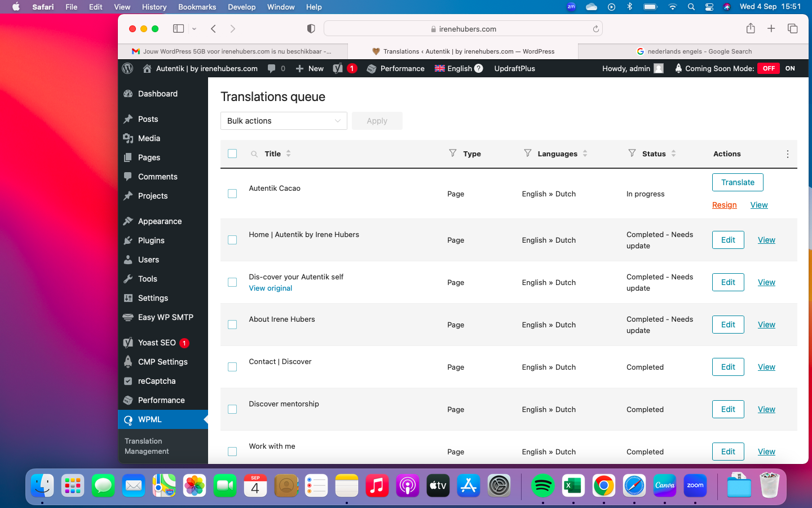812x508 pixels.
Task: Toggle Safari sidebar
Action: (x=178, y=28)
